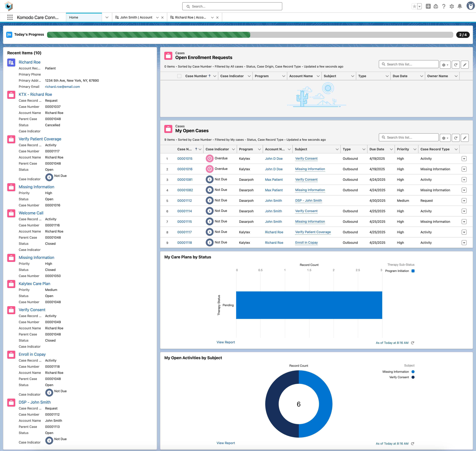
Task: Click the notifications bell icon
Action: click(460, 7)
